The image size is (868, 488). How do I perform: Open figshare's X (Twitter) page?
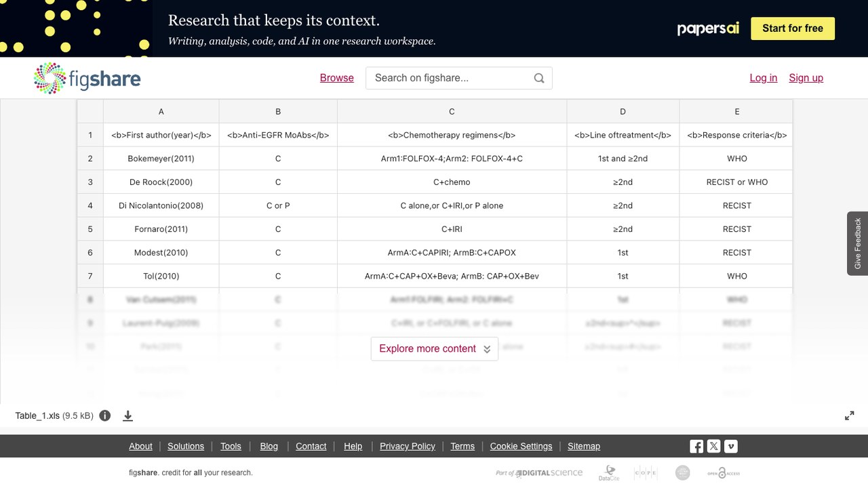click(713, 446)
